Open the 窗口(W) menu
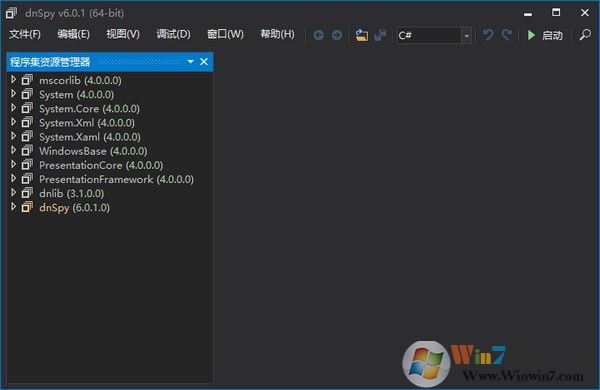 (x=225, y=34)
